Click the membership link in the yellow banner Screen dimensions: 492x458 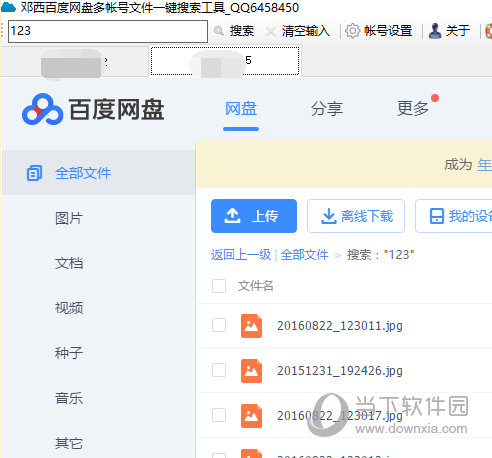(484, 165)
